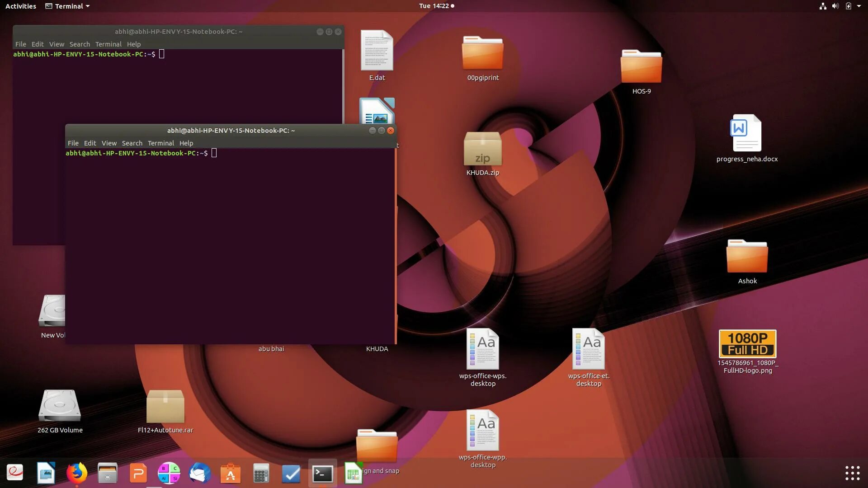
Task: Open File menu in back terminal
Action: pyautogui.click(x=20, y=44)
